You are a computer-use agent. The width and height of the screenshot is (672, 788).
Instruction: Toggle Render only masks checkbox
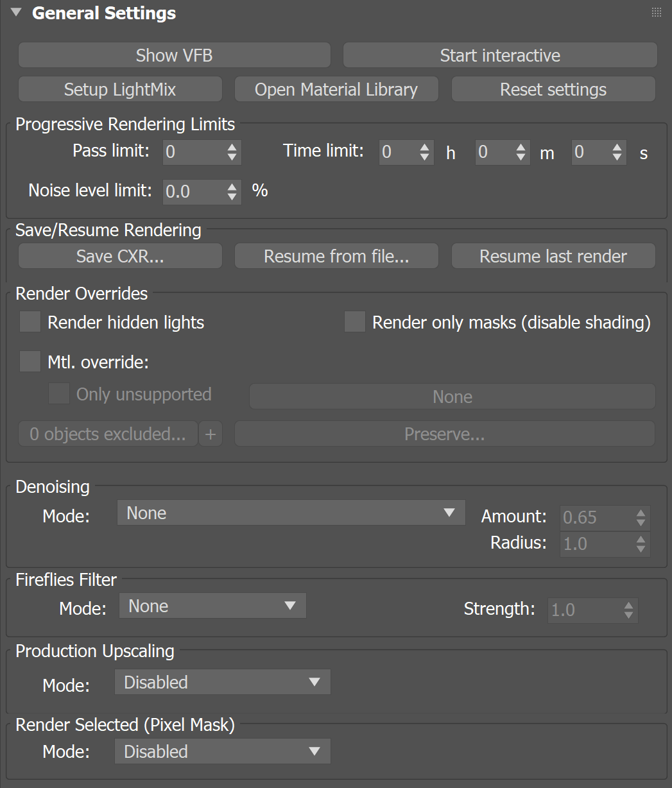click(355, 321)
